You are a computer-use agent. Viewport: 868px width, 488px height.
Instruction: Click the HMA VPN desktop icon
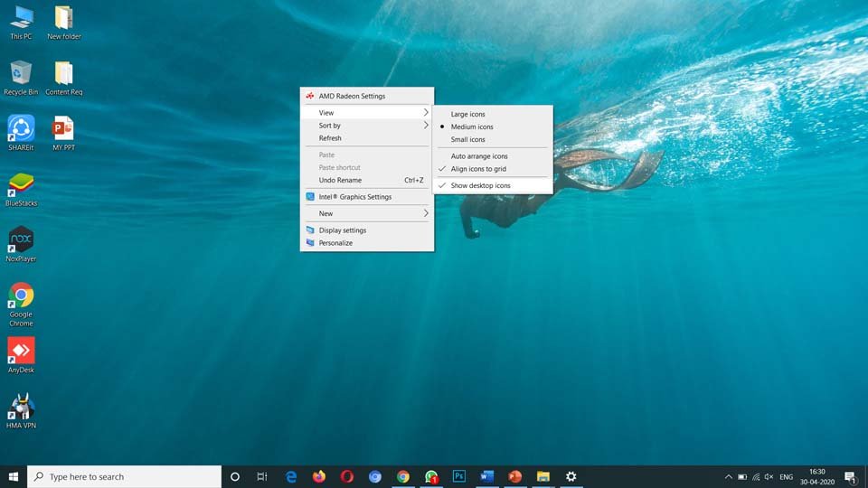point(21,407)
